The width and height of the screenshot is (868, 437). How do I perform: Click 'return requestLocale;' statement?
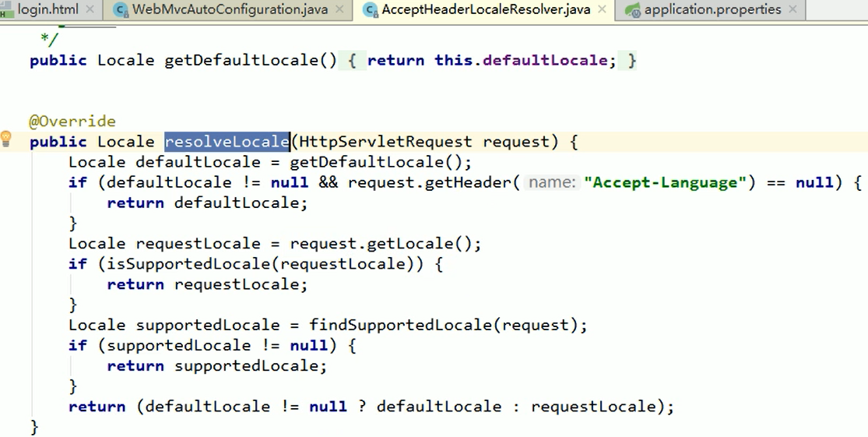[207, 284]
